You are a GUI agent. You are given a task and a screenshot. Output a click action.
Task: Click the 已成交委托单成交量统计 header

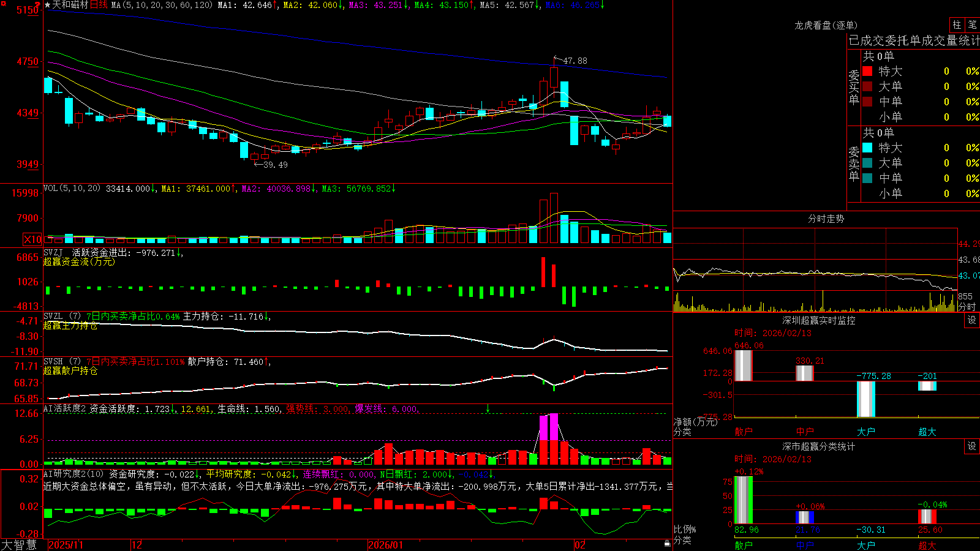(914, 40)
